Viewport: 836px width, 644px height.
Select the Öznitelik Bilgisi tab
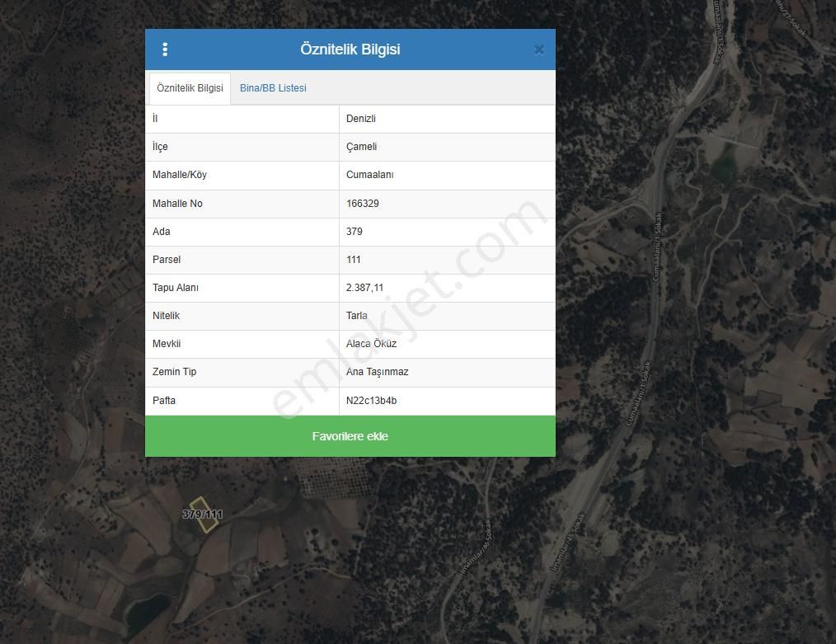coord(190,88)
